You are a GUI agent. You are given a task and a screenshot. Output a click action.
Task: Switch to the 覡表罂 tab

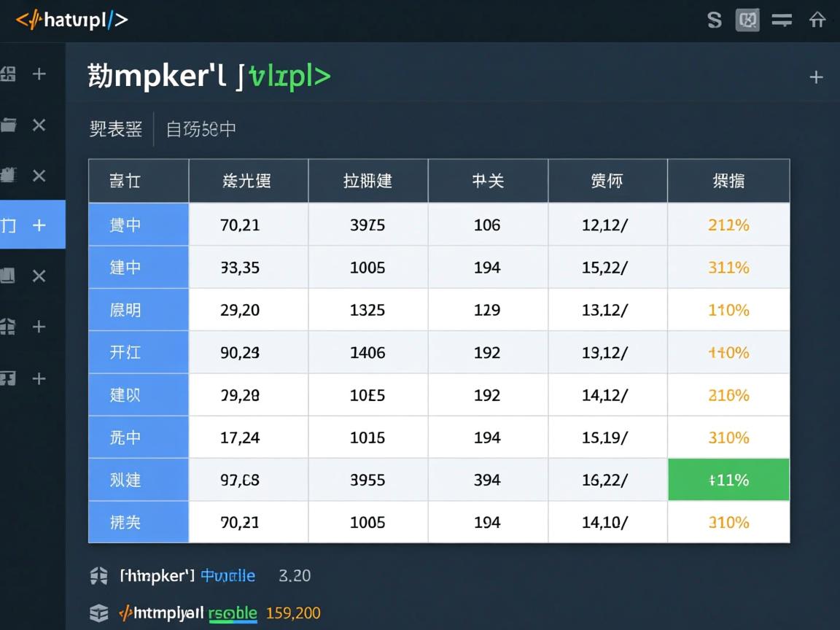click(115, 128)
